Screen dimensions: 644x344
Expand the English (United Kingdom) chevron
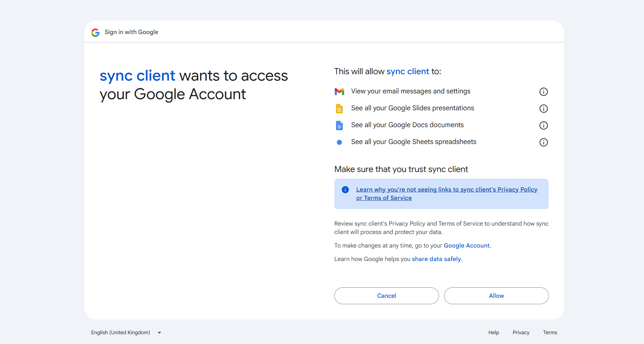pyautogui.click(x=159, y=332)
